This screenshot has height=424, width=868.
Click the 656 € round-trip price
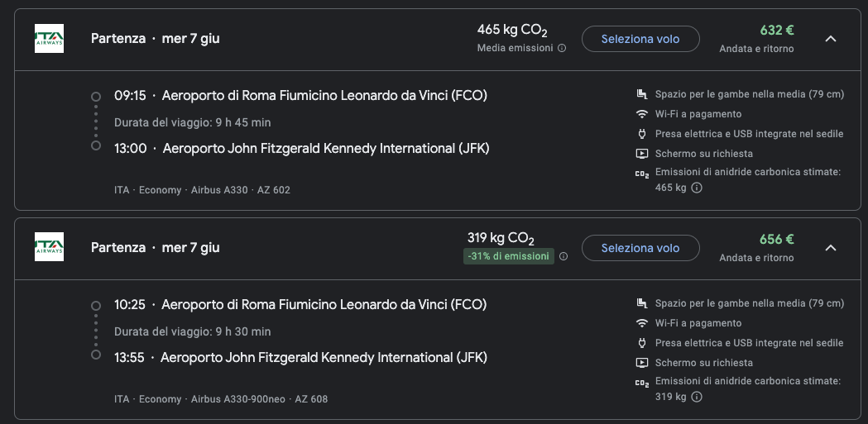pyautogui.click(x=777, y=240)
